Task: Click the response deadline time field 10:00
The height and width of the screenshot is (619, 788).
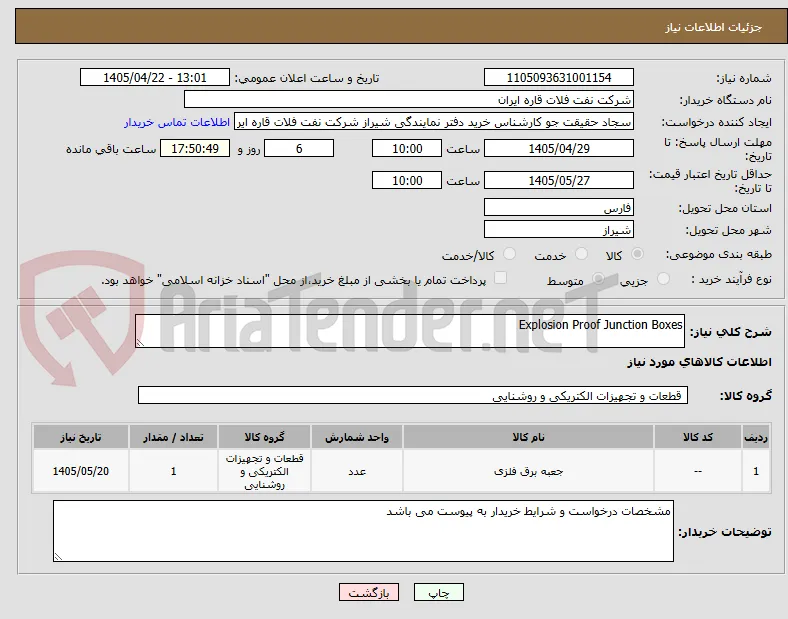Action: pos(407,148)
